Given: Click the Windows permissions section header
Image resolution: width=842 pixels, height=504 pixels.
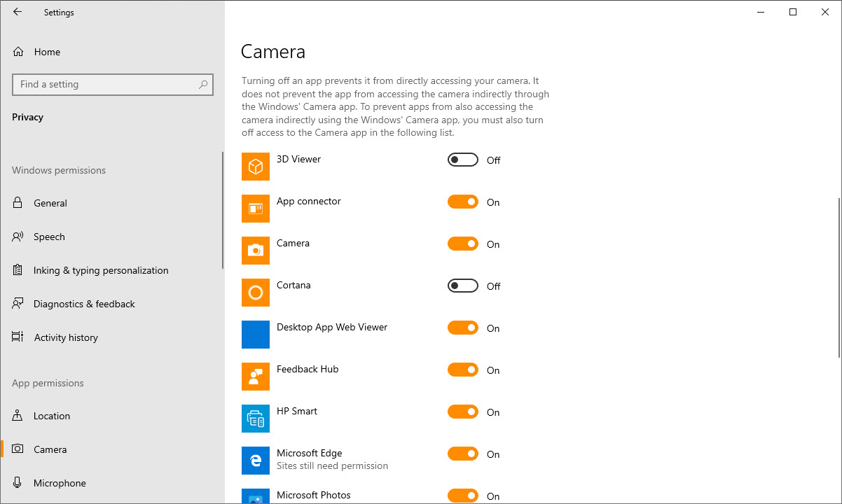Looking at the screenshot, I should (x=59, y=170).
